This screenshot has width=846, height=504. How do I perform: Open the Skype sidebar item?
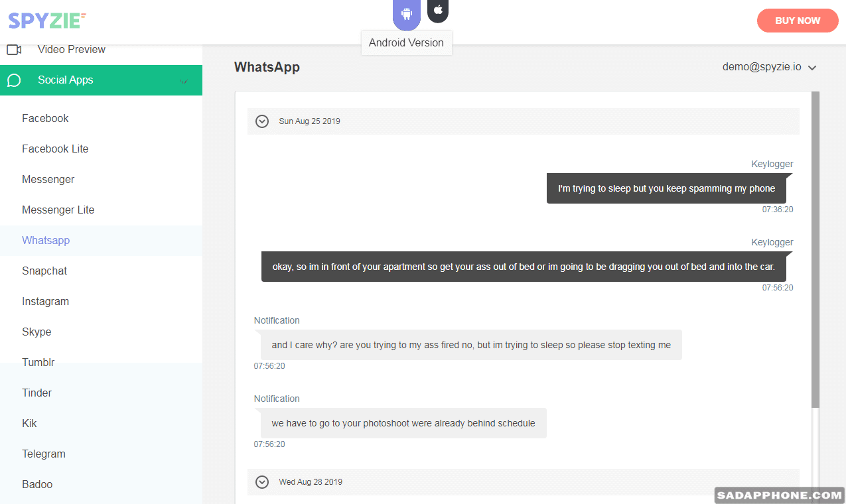click(x=36, y=332)
